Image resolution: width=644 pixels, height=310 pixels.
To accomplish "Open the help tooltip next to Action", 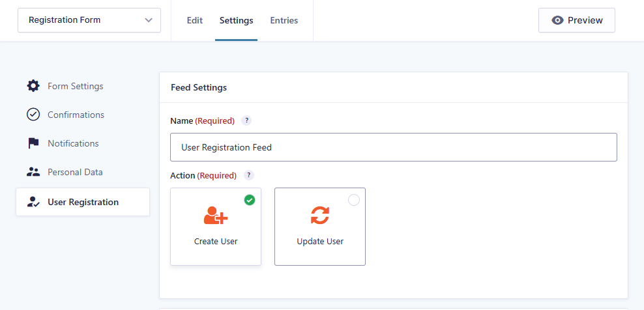I will click(x=249, y=175).
